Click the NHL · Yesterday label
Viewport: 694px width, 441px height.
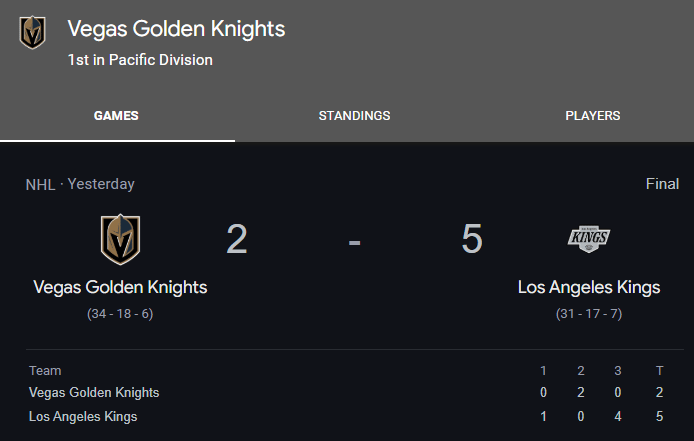point(80,184)
